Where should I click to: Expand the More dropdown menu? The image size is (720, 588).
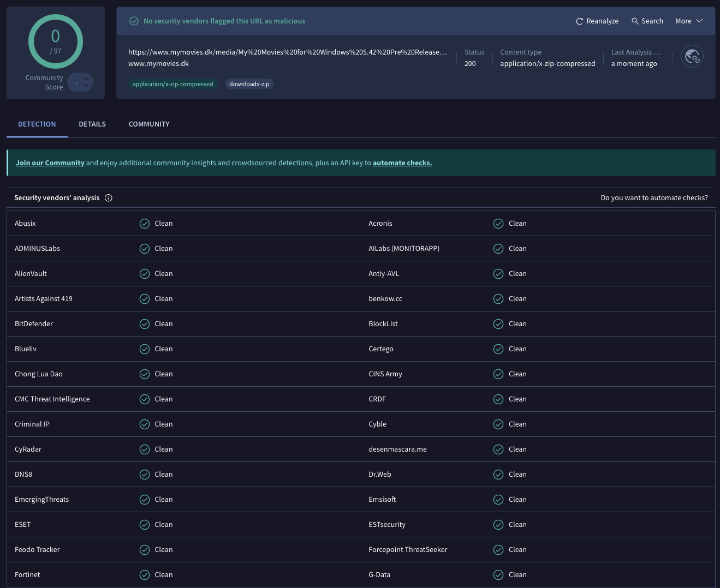pos(688,21)
